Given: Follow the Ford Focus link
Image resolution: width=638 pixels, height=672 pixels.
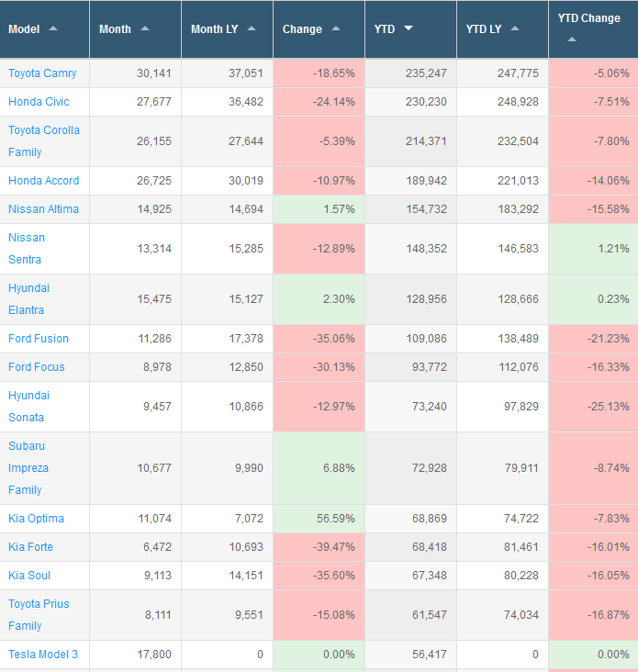Looking at the screenshot, I should click(37, 367).
